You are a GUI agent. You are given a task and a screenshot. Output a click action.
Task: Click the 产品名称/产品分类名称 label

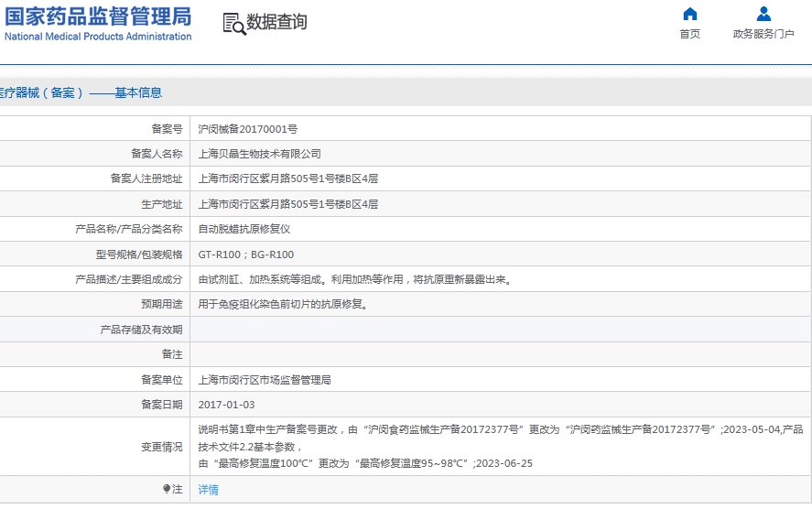click(x=128, y=229)
